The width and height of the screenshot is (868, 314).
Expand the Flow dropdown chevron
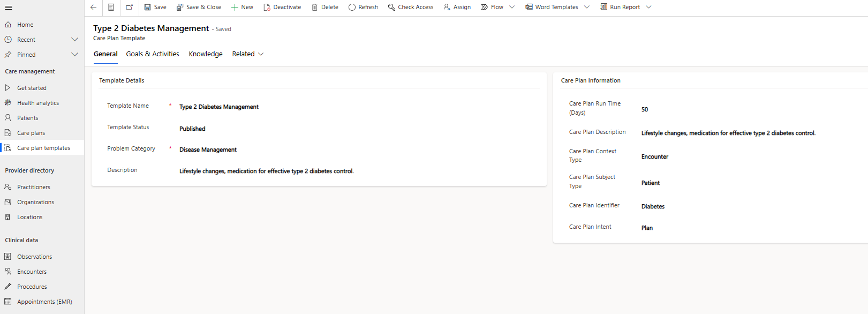512,7
